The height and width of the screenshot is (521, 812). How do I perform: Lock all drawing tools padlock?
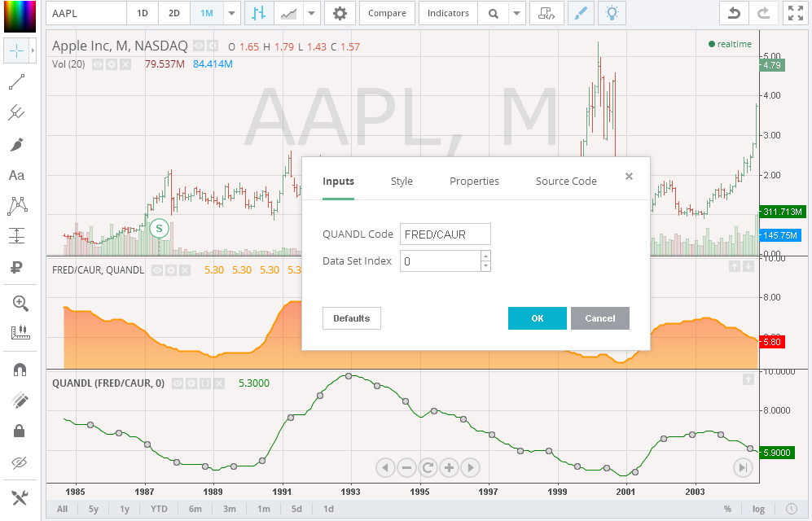click(20, 431)
